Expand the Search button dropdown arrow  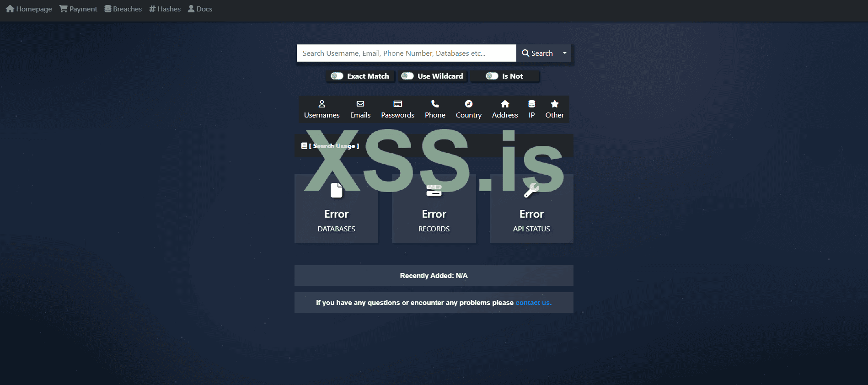(565, 53)
